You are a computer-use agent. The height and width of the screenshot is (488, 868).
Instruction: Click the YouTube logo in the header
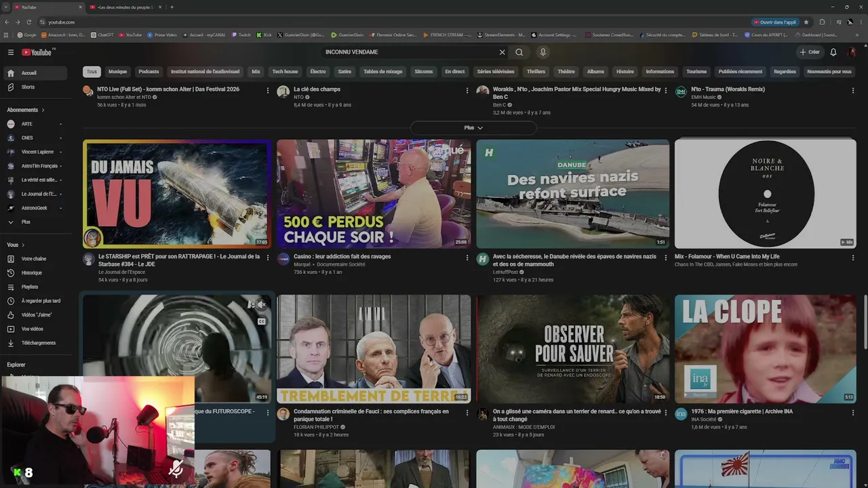[x=37, y=52]
